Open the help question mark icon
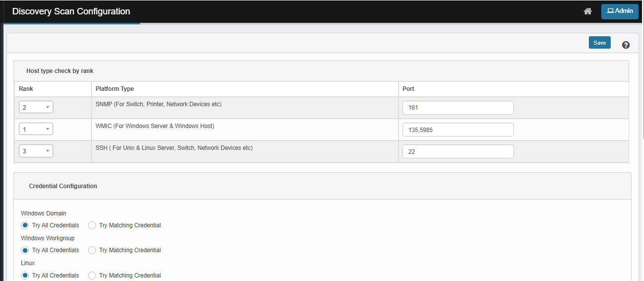The image size is (644, 281). tap(626, 45)
